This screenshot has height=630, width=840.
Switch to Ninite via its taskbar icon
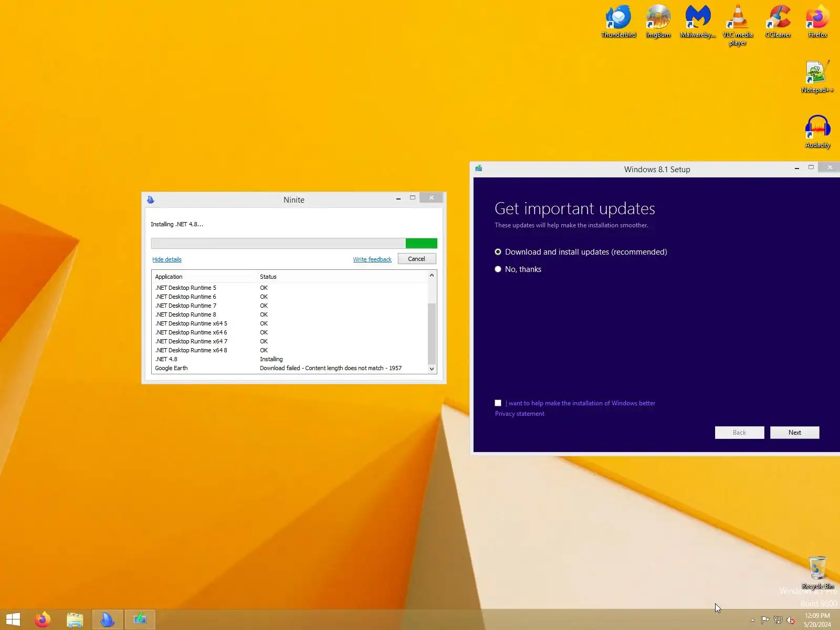click(108, 619)
